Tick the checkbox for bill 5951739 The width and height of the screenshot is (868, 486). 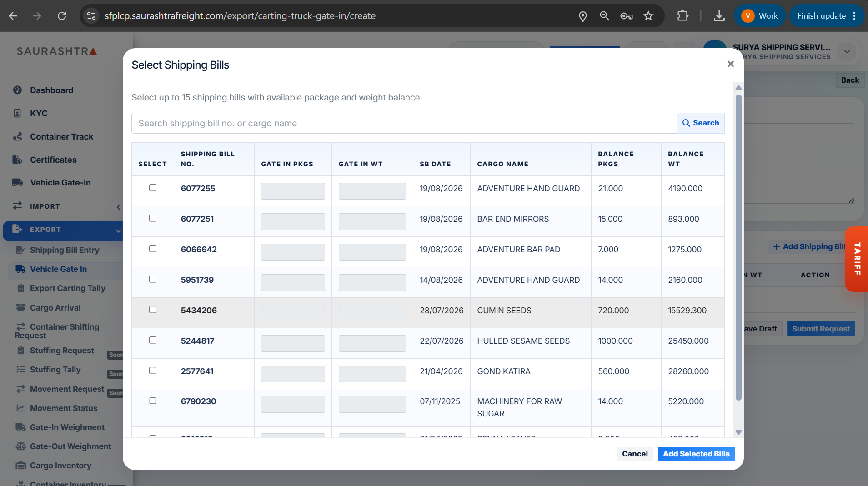click(153, 279)
